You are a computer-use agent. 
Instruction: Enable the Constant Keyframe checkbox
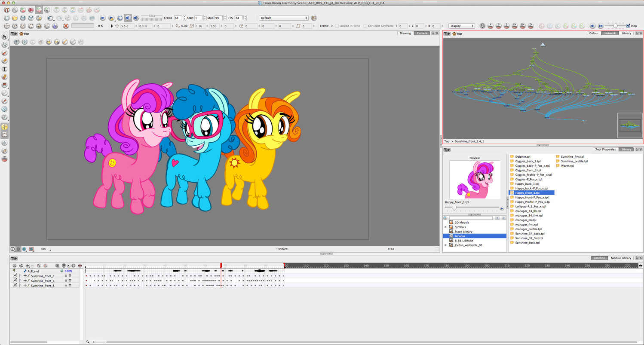pyautogui.click(x=365, y=26)
